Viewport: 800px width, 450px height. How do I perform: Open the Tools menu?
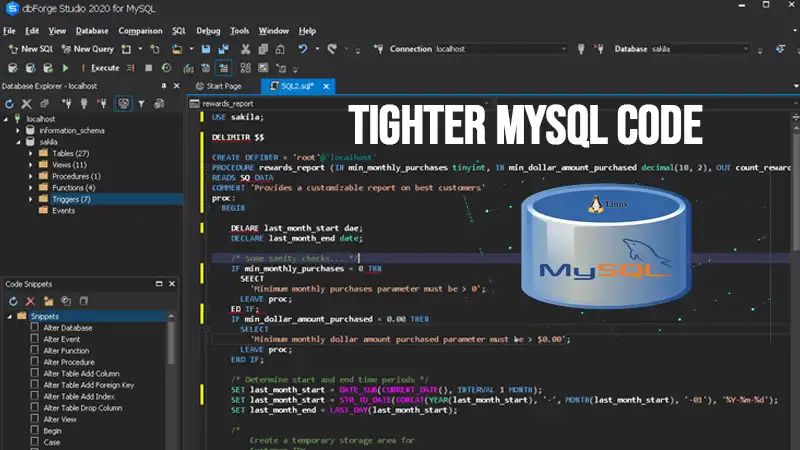pos(239,31)
